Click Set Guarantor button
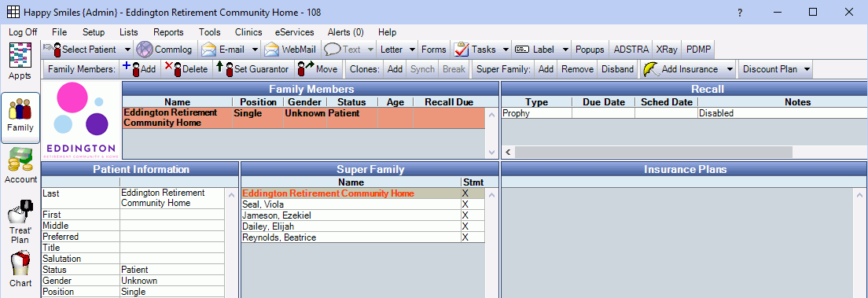Viewport: 868px width, 298px height. point(252,69)
